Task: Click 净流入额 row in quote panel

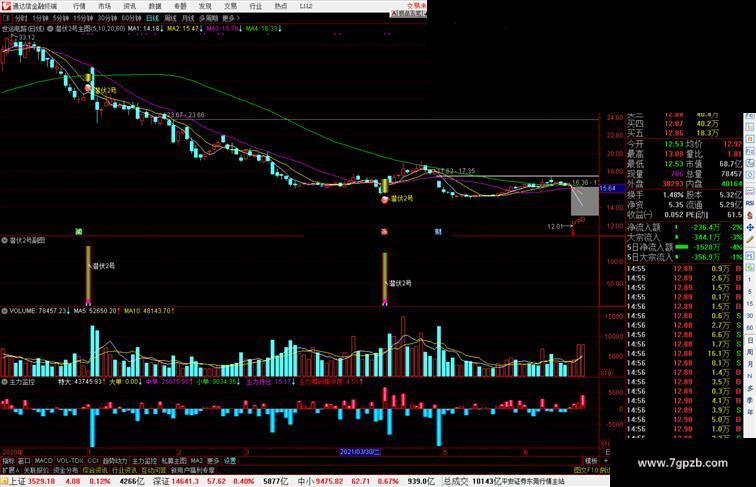Action: click(684, 227)
